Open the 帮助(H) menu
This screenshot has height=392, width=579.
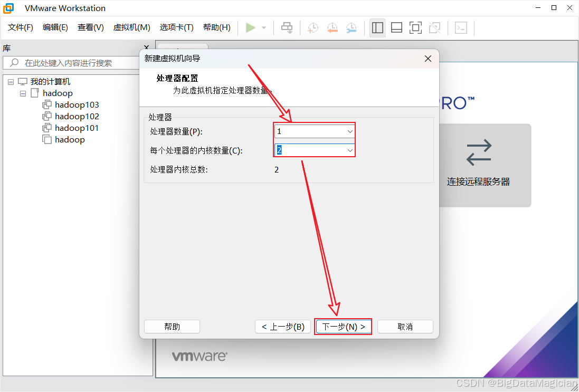[x=217, y=27]
